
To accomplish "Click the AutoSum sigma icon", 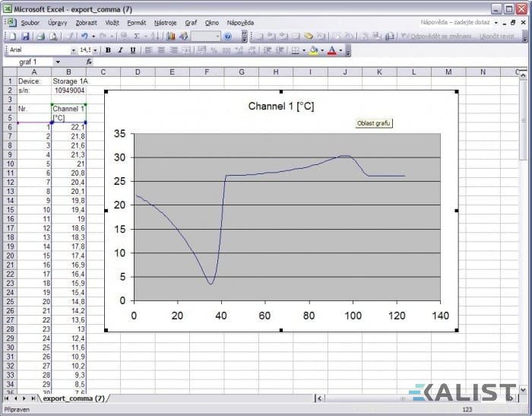I will point(137,36).
